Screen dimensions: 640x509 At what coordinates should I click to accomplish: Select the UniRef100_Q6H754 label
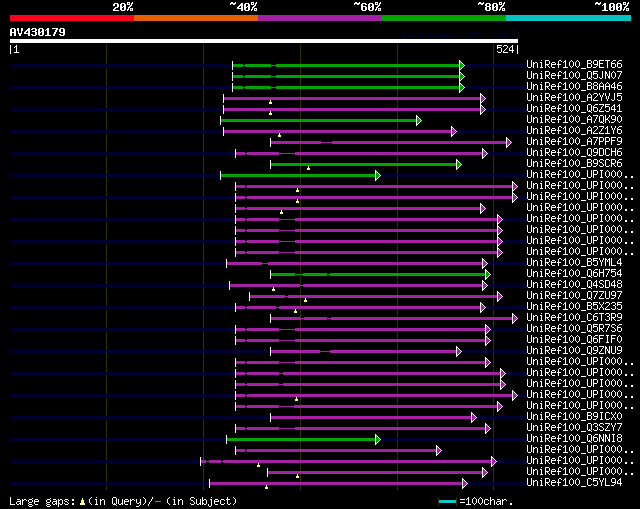pos(574,273)
